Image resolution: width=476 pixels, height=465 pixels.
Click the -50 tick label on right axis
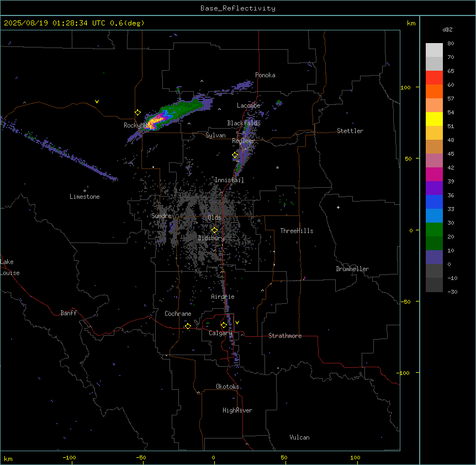[405, 302]
